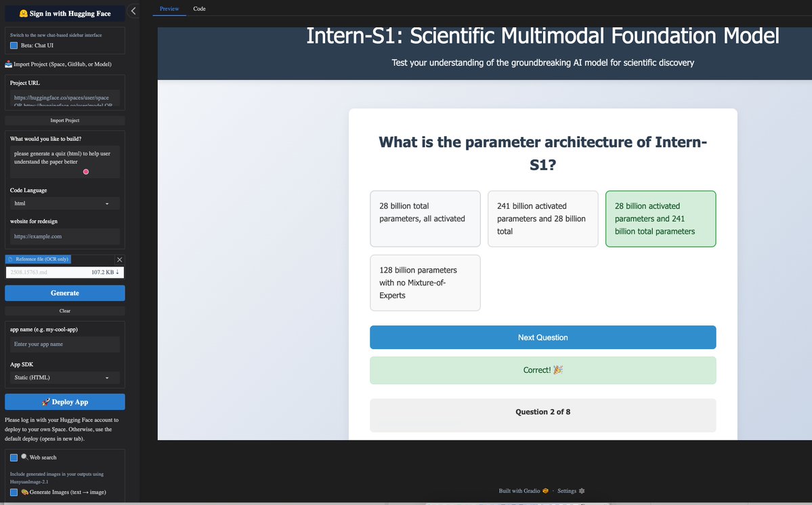Screen dimensions: 812x505
Task: Choose the '128 billion parameters' answer option
Action: click(425, 283)
